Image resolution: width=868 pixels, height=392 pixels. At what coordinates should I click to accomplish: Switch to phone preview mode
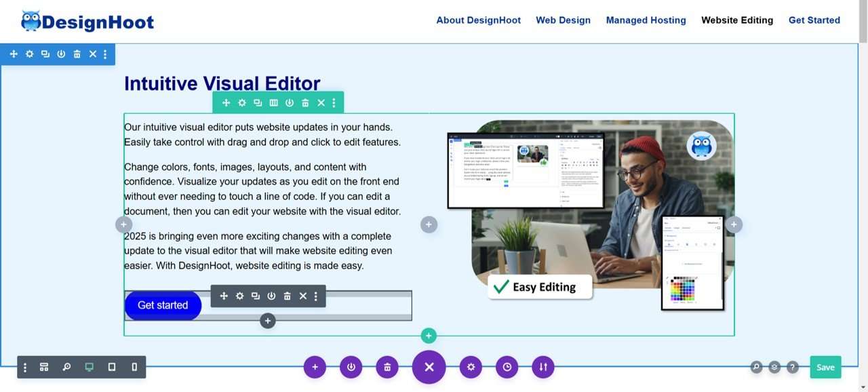point(134,367)
